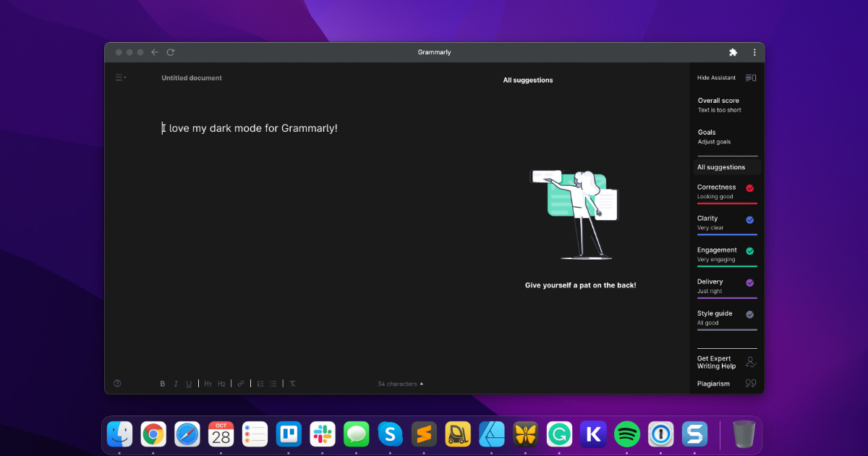Apply bold formatting with the B icon
Screen dimensions: 868x456
pos(163,384)
